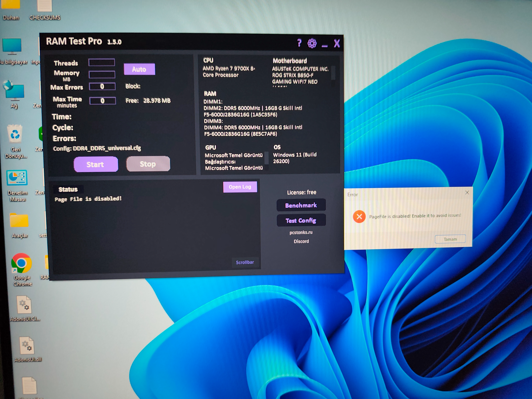
Task: Click the Max Errors input field
Action: click(102, 87)
